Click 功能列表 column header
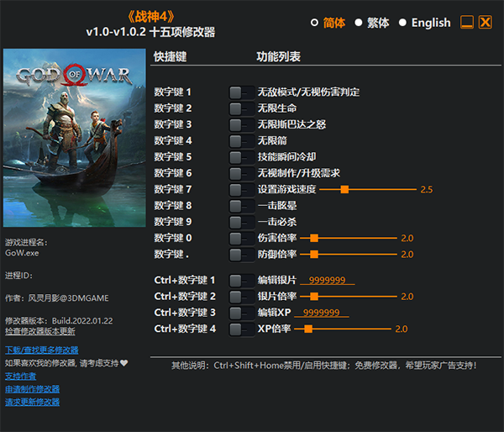Screen dimensions: 504x432 click(x=278, y=56)
